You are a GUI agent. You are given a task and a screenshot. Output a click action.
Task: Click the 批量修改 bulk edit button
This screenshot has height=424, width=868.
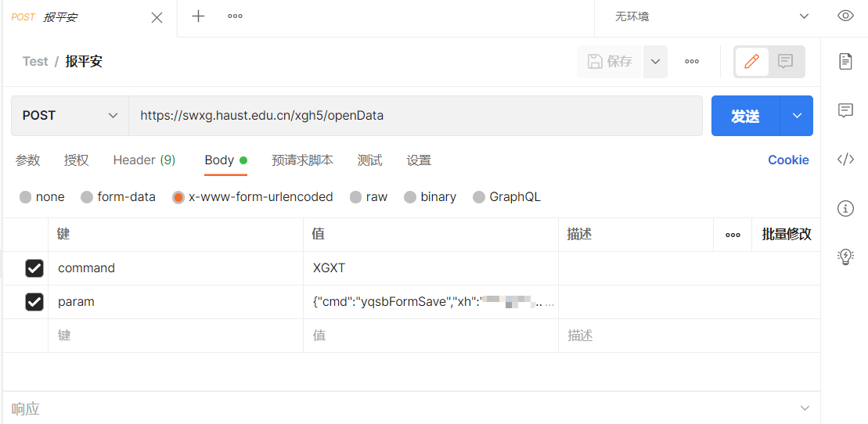tap(787, 235)
